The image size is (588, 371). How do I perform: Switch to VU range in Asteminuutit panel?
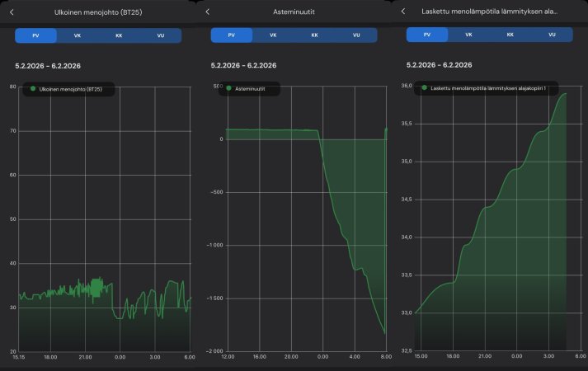coord(356,35)
